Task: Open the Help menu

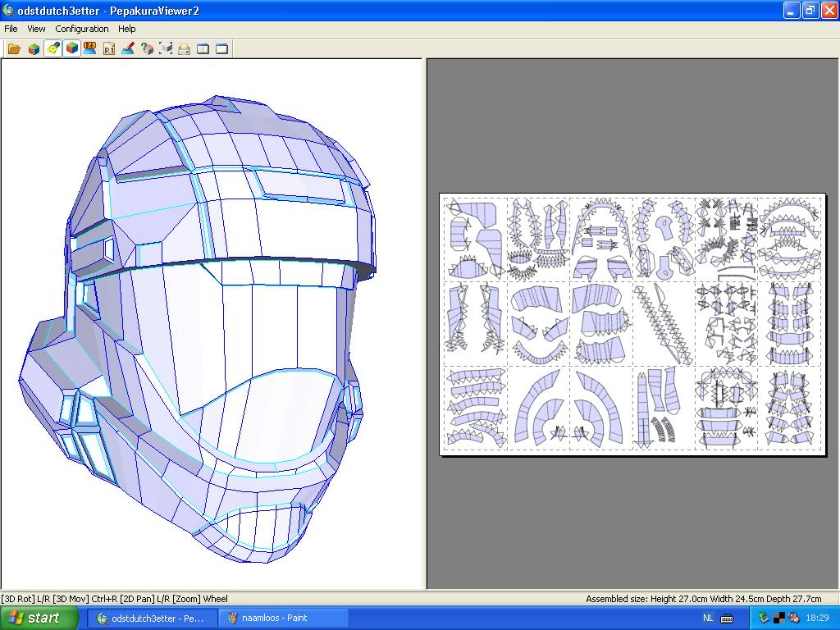Action: click(x=127, y=29)
